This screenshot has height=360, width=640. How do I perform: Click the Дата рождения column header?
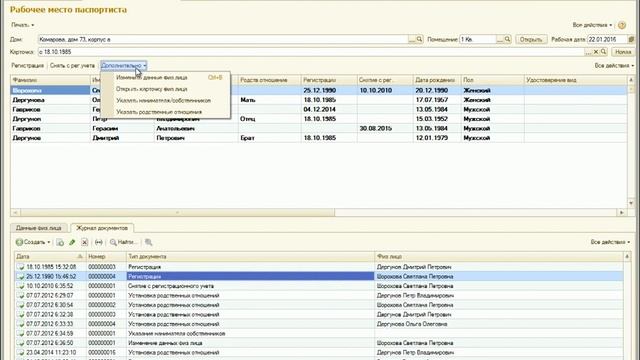[x=436, y=80]
